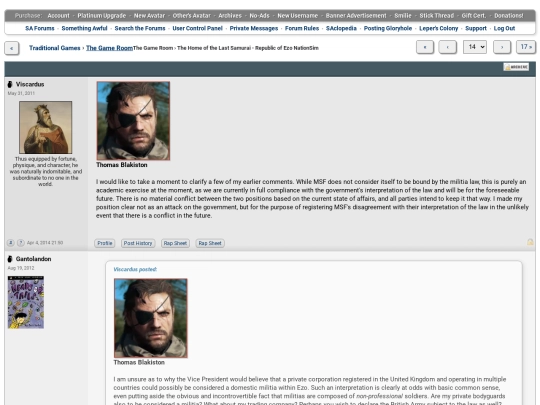Click the No-Ads purchase link
The width and height of the screenshot is (540, 405).
(x=259, y=15)
